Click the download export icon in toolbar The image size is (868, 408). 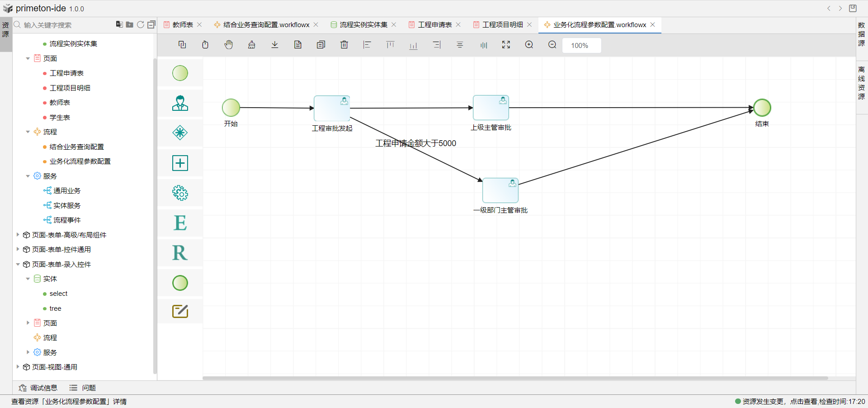click(x=275, y=45)
